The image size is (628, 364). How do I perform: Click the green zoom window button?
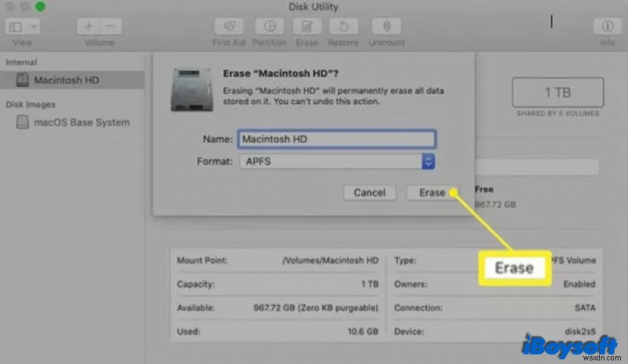click(40, 6)
